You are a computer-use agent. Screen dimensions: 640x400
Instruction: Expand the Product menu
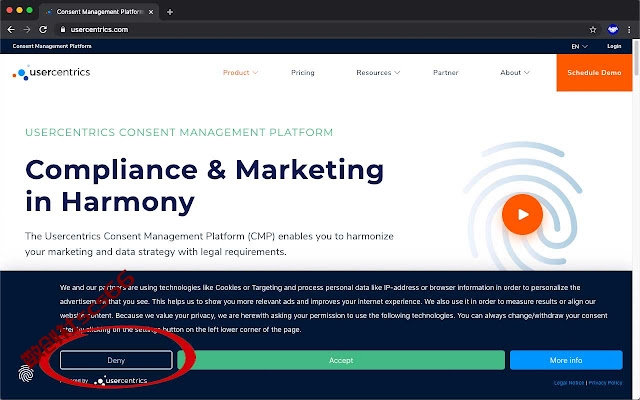(240, 73)
